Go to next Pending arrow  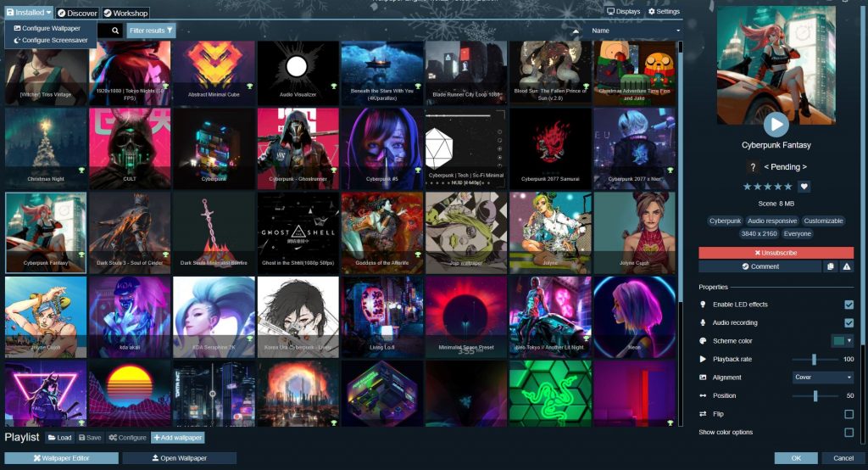[x=804, y=167]
